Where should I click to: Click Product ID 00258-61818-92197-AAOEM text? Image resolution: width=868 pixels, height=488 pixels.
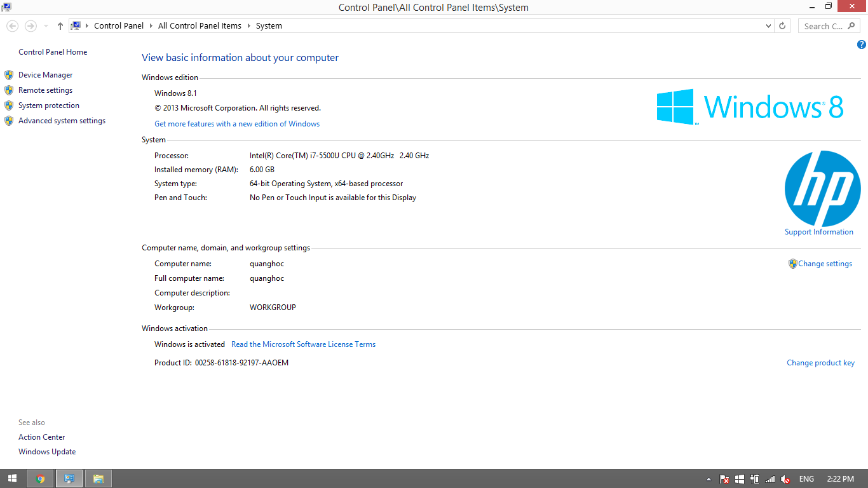tap(241, 363)
